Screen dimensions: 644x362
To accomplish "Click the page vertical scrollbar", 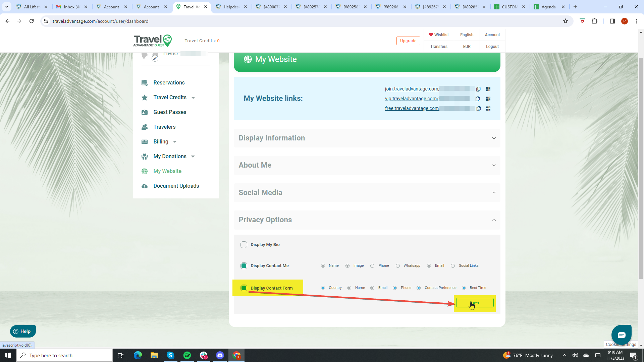I will [x=641, y=168].
